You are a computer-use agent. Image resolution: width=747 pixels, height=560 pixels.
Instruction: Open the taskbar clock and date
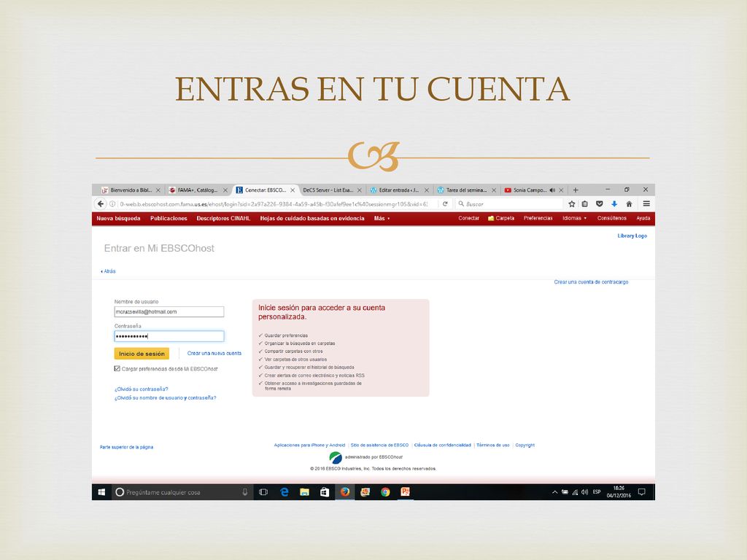619,492
